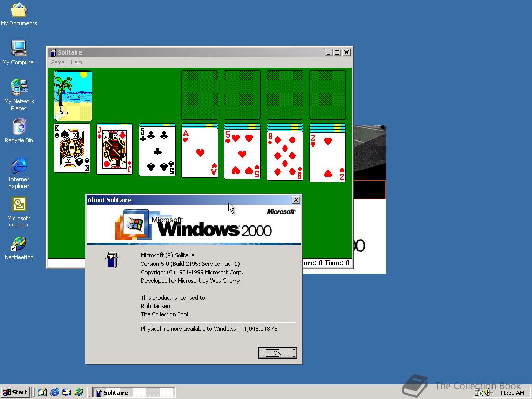Viewport: 532px width, 399px height.
Task: Minimize the Solitaire window
Action: tap(328, 52)
